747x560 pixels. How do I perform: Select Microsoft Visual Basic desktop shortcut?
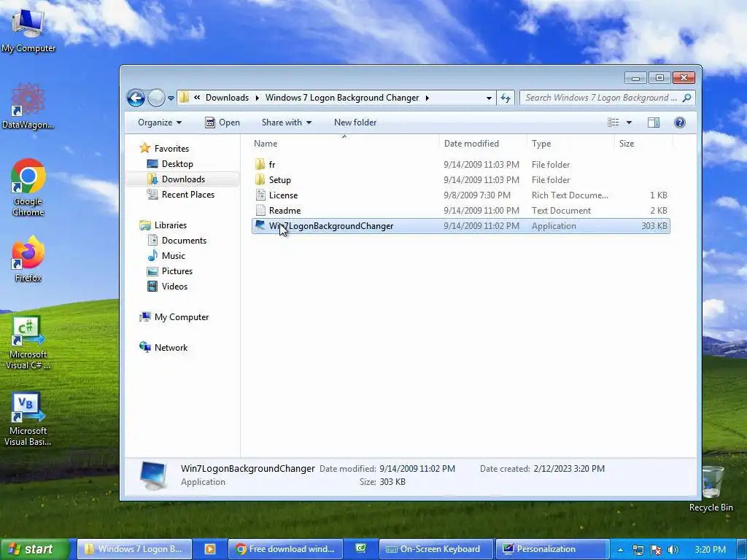click(x=28, y=419)
